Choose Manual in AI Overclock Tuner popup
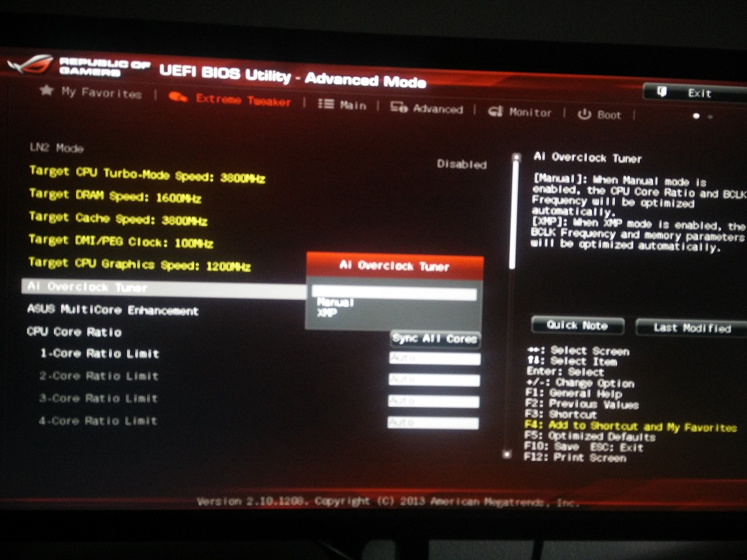This screenshot has width=747, height=560. (x=335, y=302)
